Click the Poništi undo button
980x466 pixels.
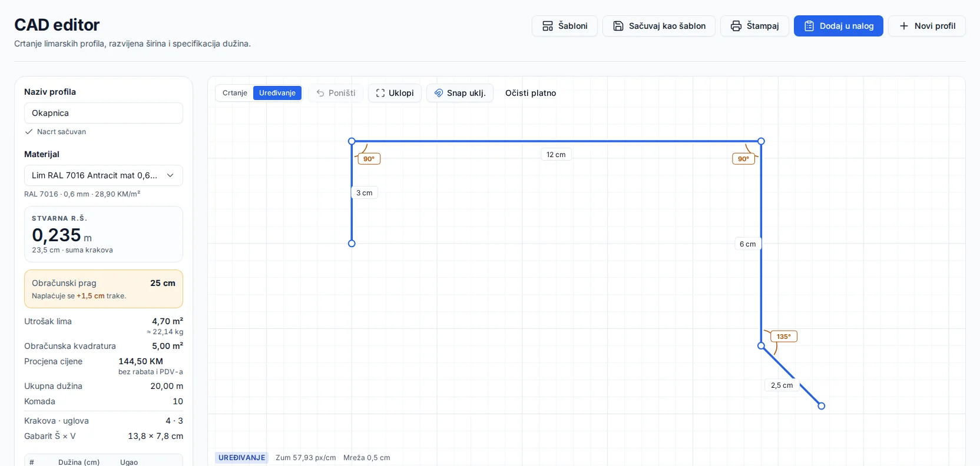click(336, 93)
